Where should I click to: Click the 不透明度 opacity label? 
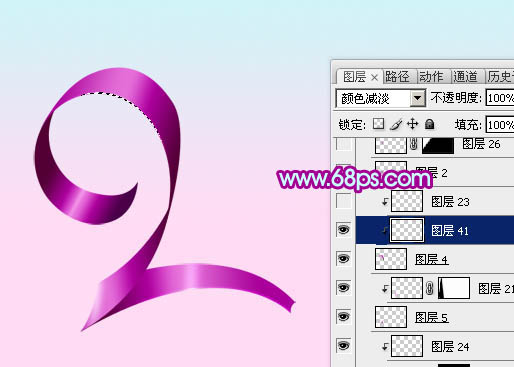tap(456, 98)
